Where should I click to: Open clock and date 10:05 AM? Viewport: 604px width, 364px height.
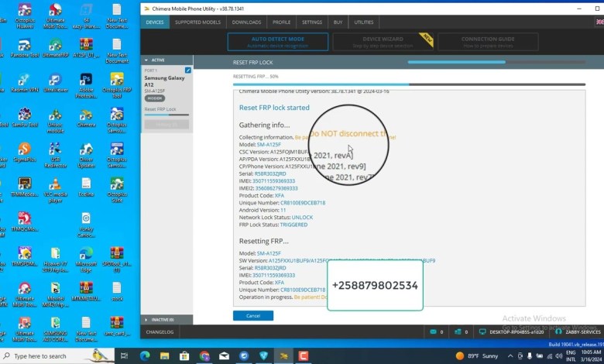click(x=591, y=355)
